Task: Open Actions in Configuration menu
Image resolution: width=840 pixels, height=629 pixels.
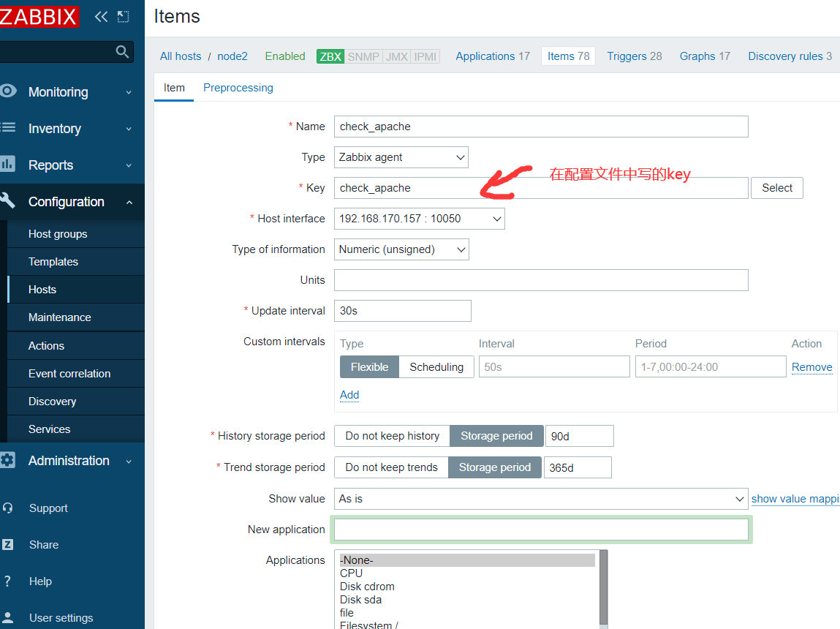Action: click(76, 346)
